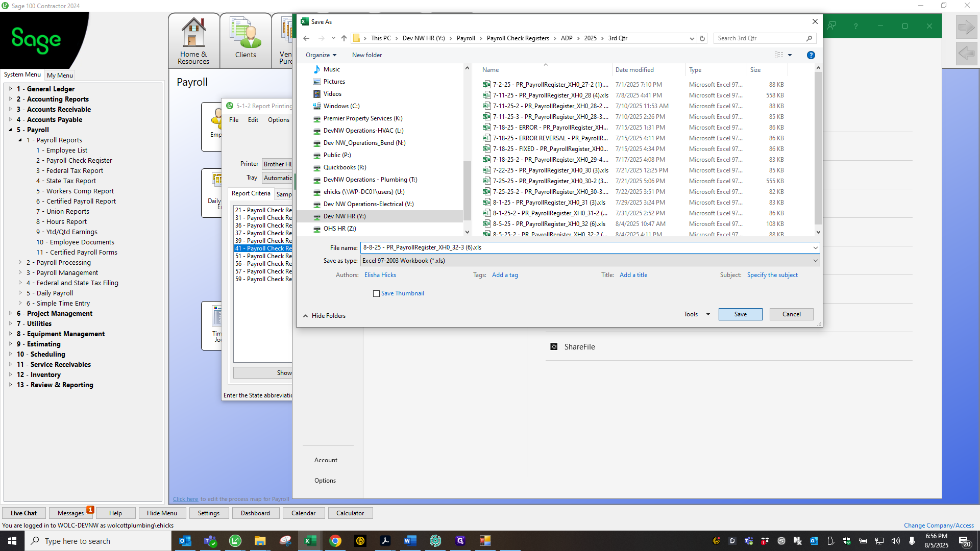Open the Clients toolbar icon
980x551 pixels.
pos(246,41)
